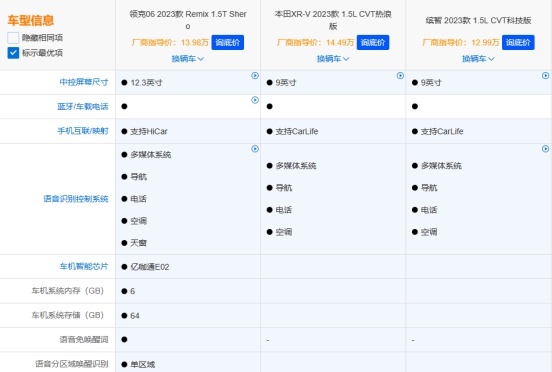Select 多媒体系统 in the 领克06 column
The image size is (552, 372).
pyautogui.click(x=151, y=155)
